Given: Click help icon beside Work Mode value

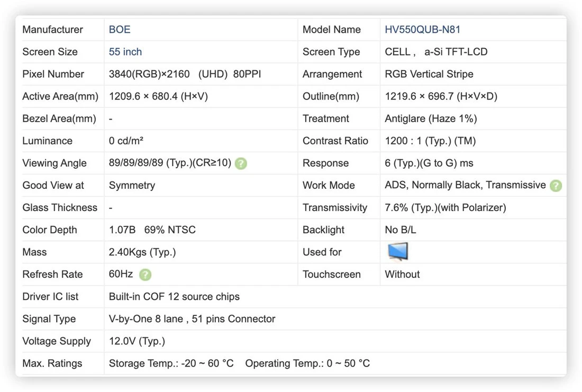Looking at the screenshot, I should [556, 186].
